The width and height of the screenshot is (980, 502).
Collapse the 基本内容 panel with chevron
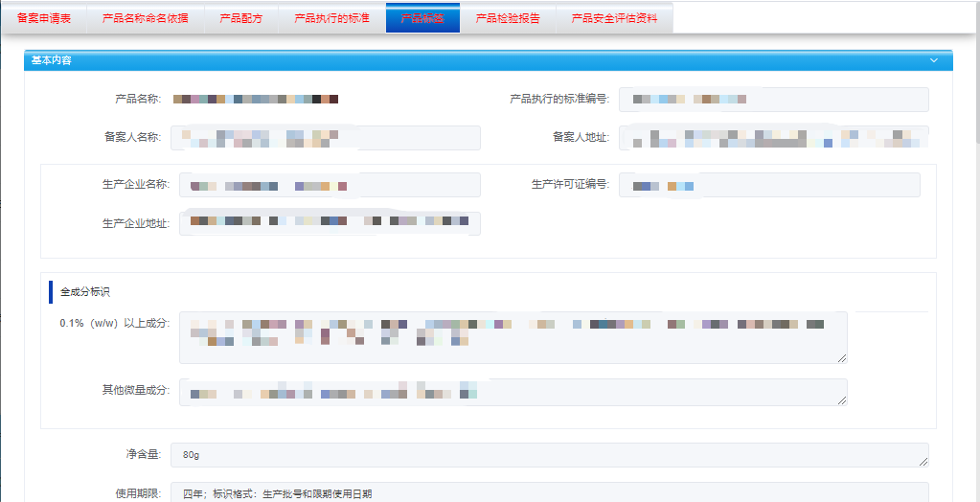click(934, 60)
